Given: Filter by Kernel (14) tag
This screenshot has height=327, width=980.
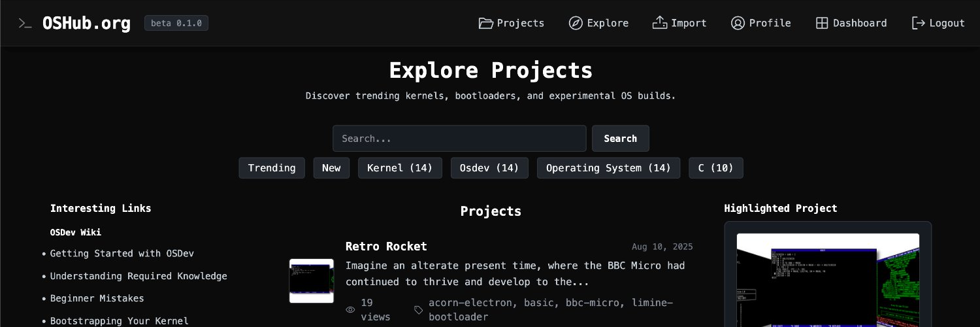Looking at the screenshot, I should 400,168.
